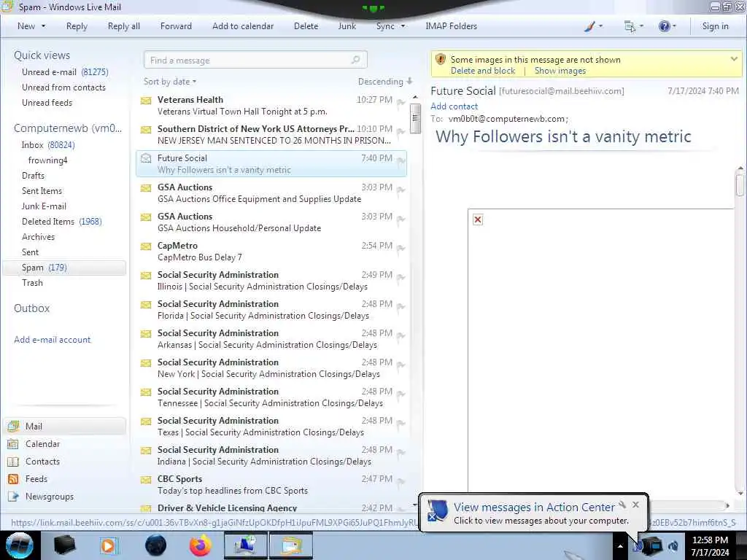The height and width of the screenshot is (560, 747).
Task: Collapse the Computernewb account header
Action: pyautogui.click(x=68, y=128)
